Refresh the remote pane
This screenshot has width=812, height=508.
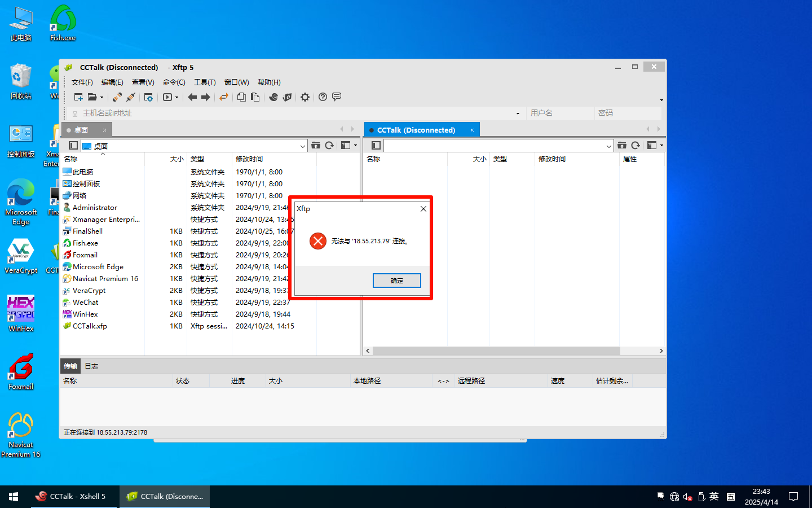click(x=636, y=146)
